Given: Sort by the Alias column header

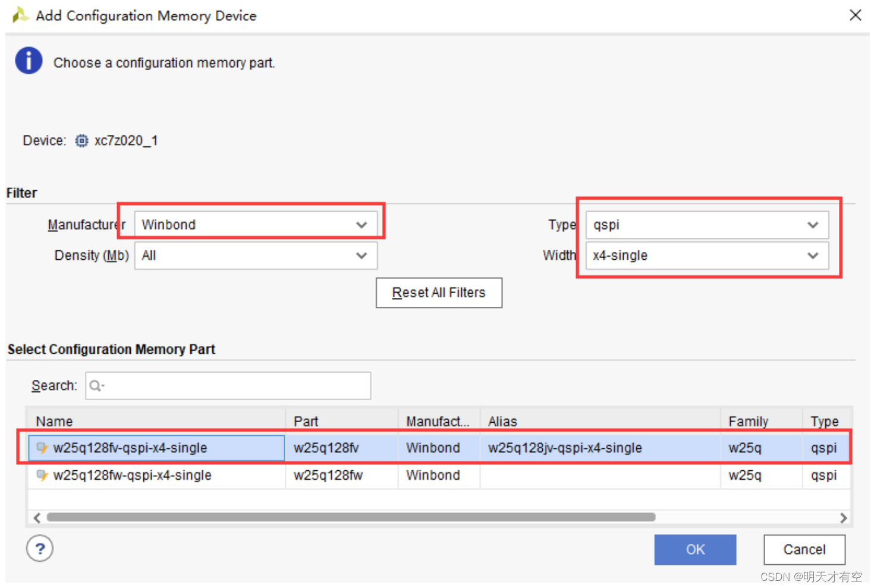Looking at the screenshot, I should (x=600, y=421).
